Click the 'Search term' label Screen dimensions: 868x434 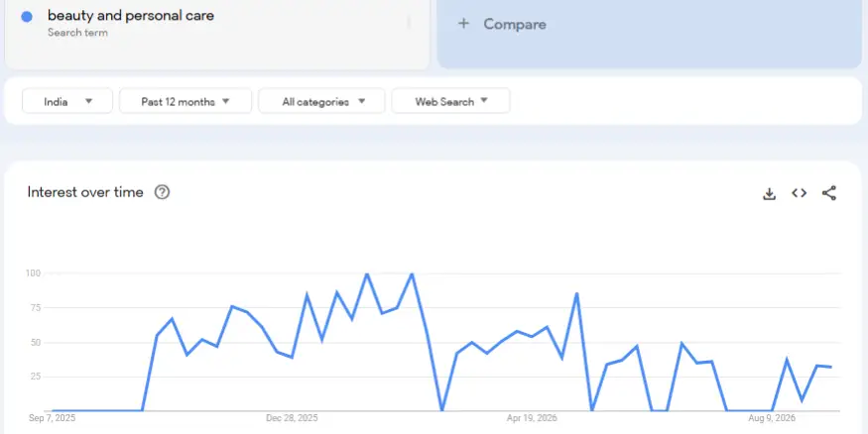[77, 33]
